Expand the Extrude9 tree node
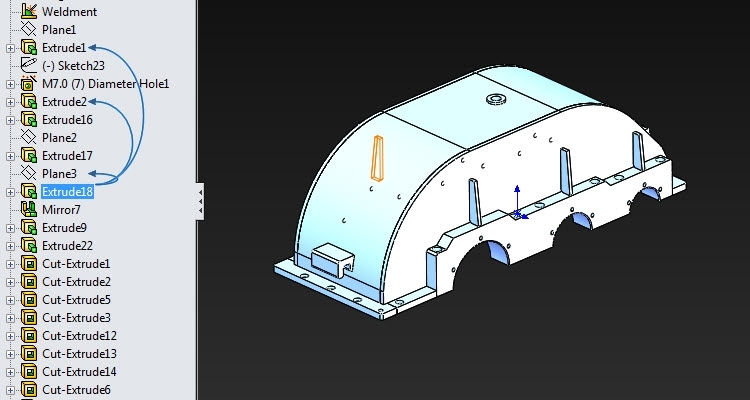The image size is (750, 400). (10, 228)
